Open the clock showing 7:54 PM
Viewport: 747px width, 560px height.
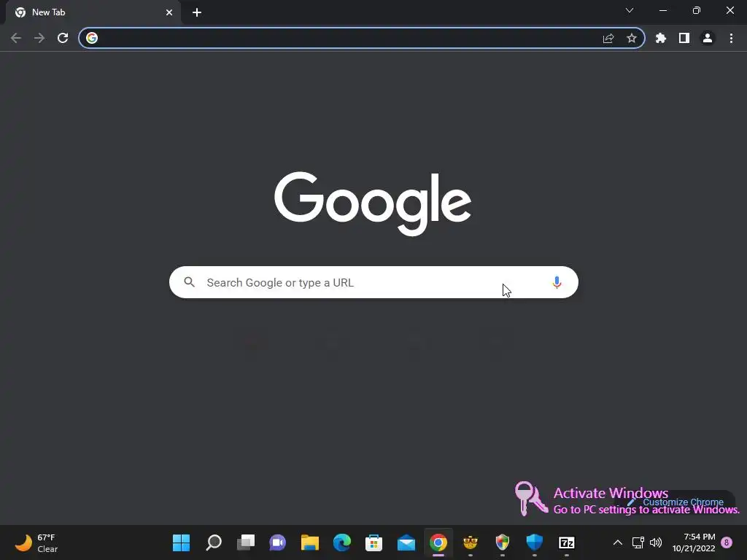click(694, 542)
